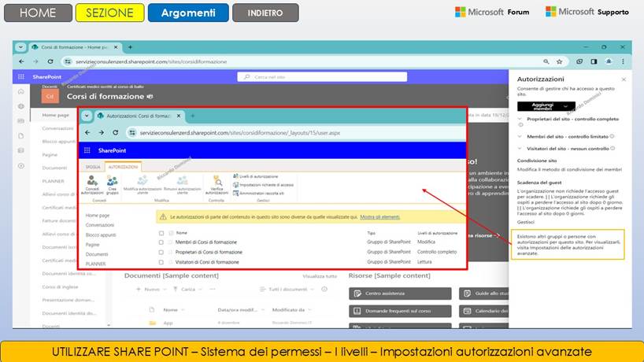This screenshot has width=644, height=362.
Task: Switch to the SFOGLIA ribbon tab
Action: pyautogui.click(x=93, y=167)
